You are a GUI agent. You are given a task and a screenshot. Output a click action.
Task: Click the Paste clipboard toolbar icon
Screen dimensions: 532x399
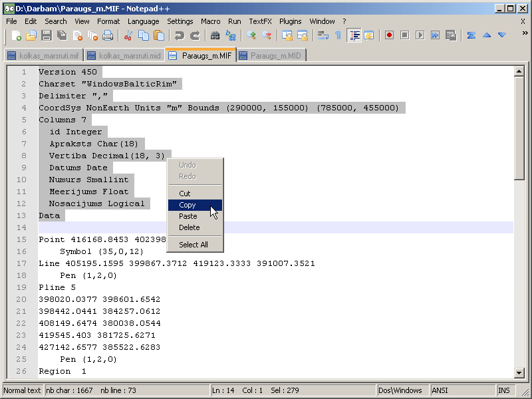(159, 35)
